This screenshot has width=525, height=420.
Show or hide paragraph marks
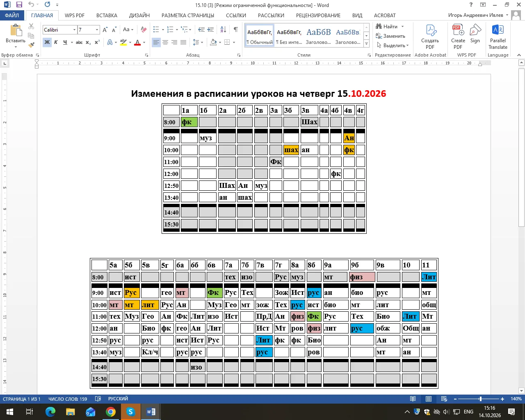point(236,30)
